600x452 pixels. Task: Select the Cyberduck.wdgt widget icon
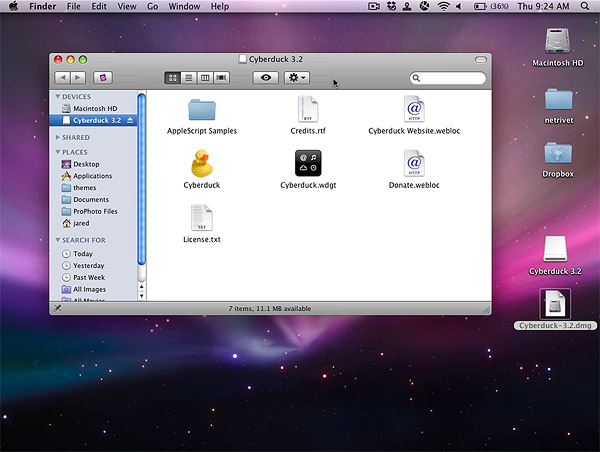coord(308,163)
